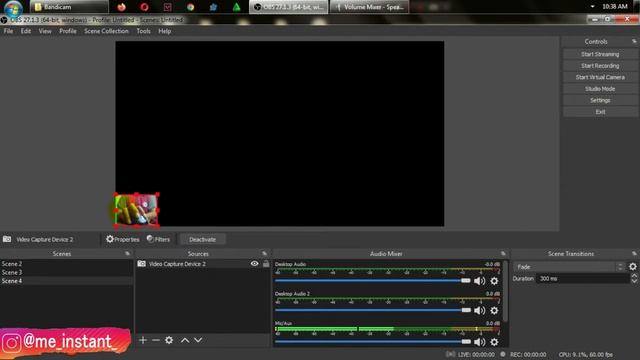The width and height of the screenshot is (640, 360).
Task: Move source down with the down arrow
Action: [x=198, y=340]
